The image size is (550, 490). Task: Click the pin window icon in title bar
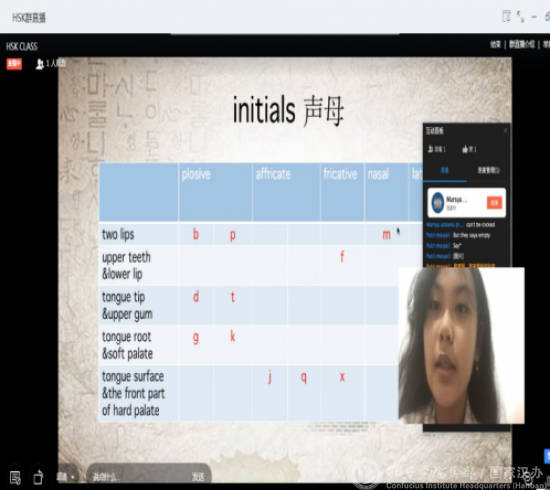point(507,16)
